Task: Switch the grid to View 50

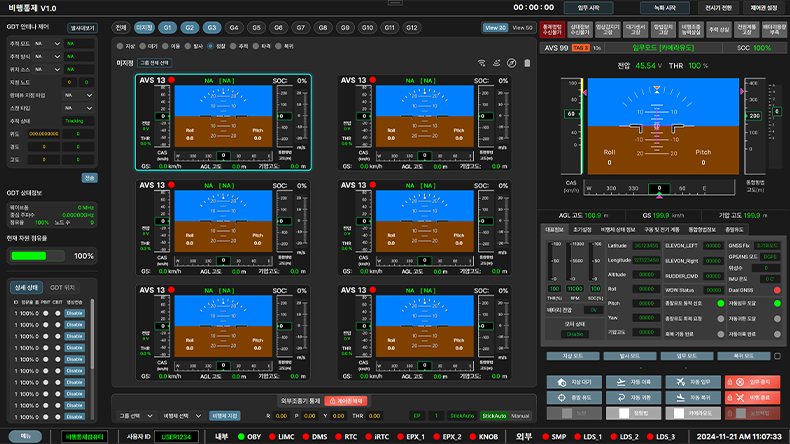Action: coord(522,28)
